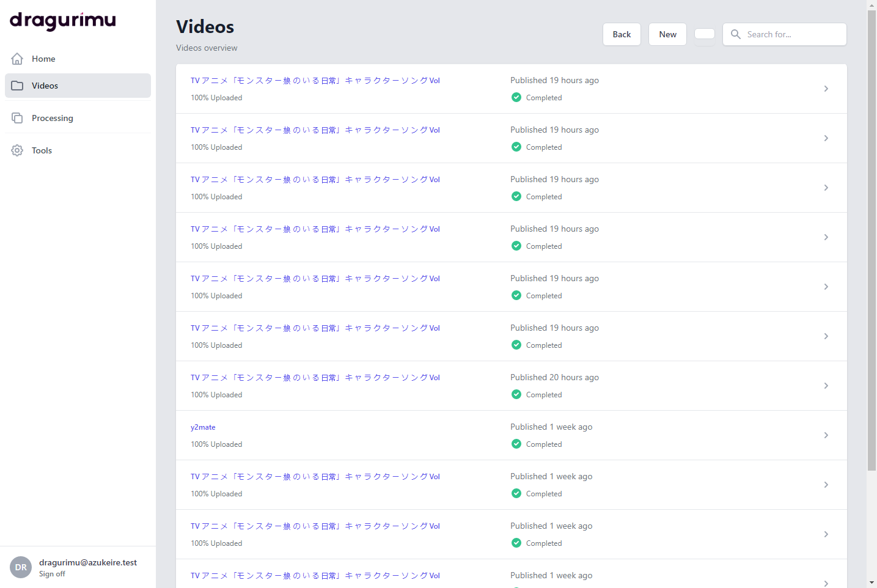
Task: Click the Videos folder icon in sidebar
Action: [x=17, y=86]
